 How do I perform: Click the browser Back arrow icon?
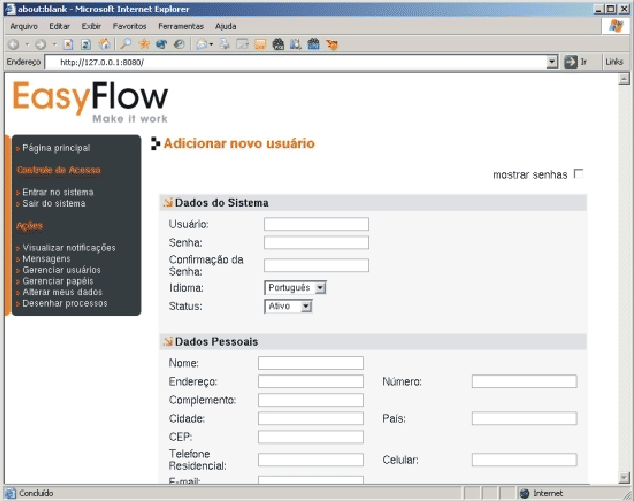(x=13, y=44)
